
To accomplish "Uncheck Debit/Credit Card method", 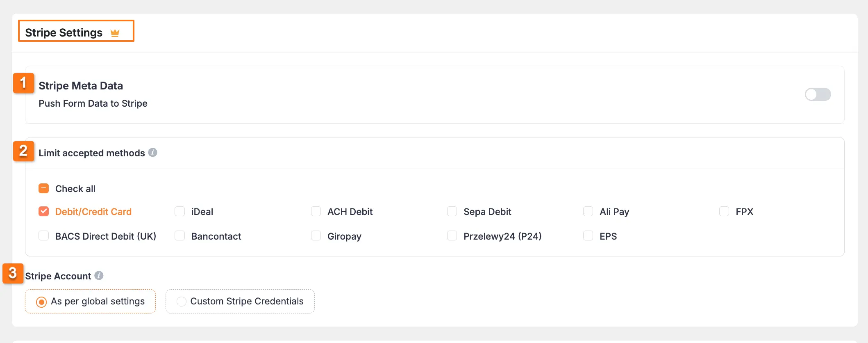I will 43,211.
